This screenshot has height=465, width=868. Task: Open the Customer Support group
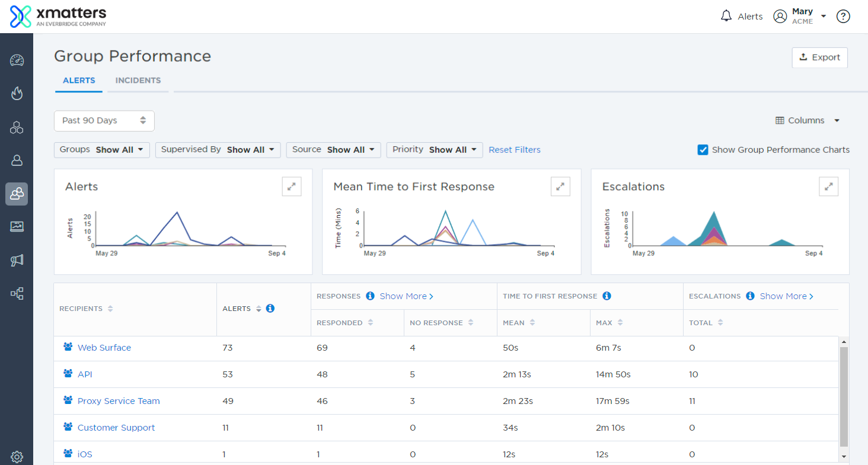[116, 428]
